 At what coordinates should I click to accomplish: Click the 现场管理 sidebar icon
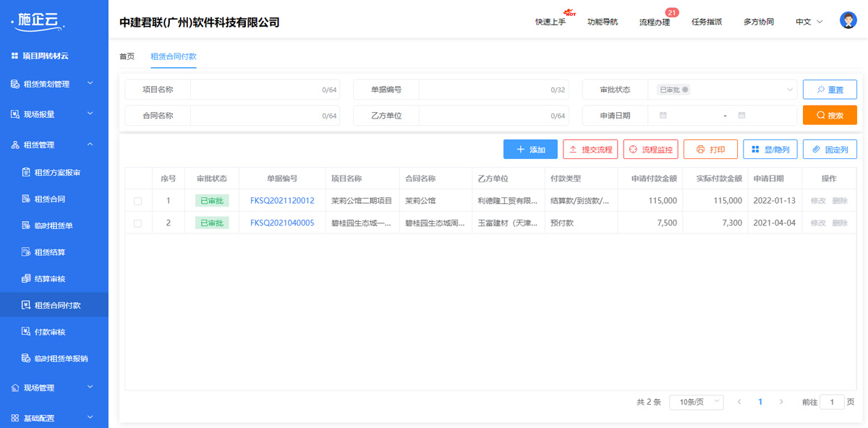(15, 388)
